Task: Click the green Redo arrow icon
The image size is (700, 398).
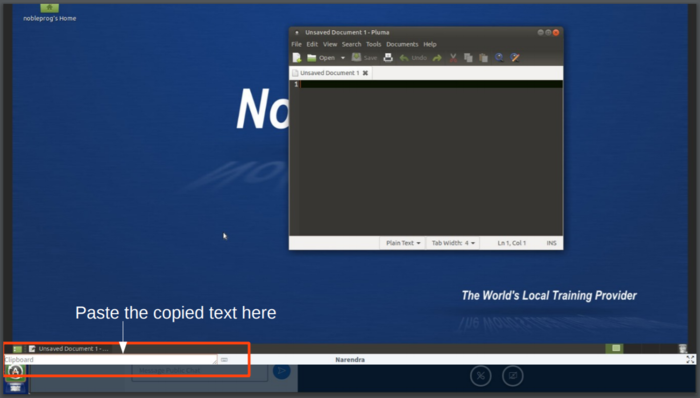Action: [437, 58]
